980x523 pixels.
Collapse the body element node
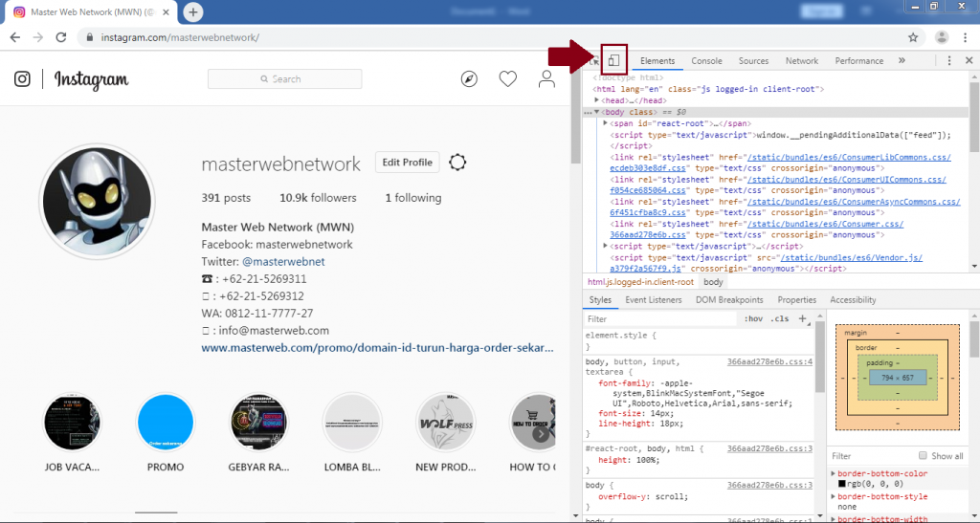pos(597,112)
